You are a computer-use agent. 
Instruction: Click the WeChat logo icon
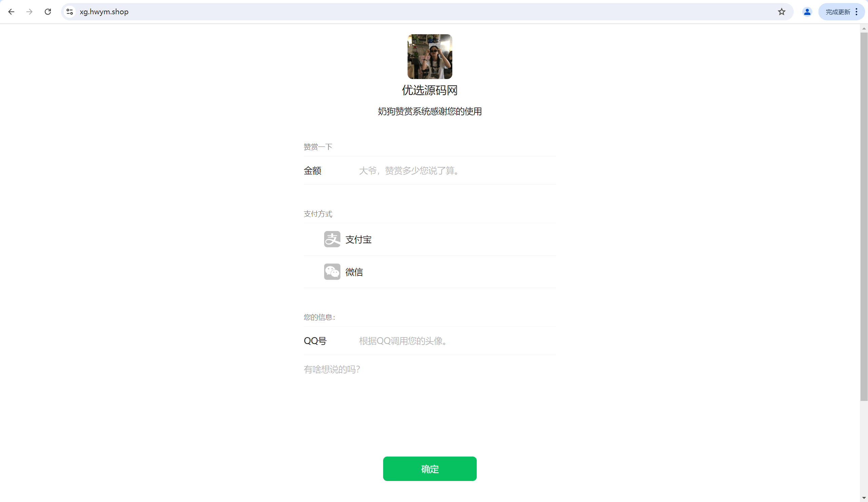tap(332, 272)
